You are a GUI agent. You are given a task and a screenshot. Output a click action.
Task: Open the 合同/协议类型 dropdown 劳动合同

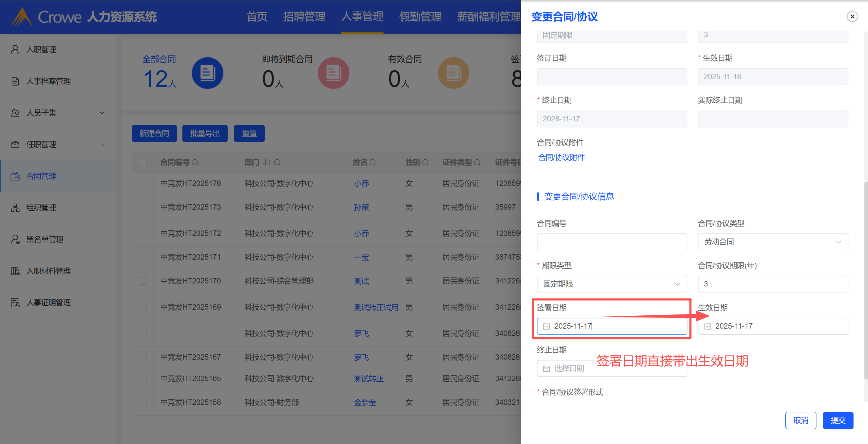773,242
